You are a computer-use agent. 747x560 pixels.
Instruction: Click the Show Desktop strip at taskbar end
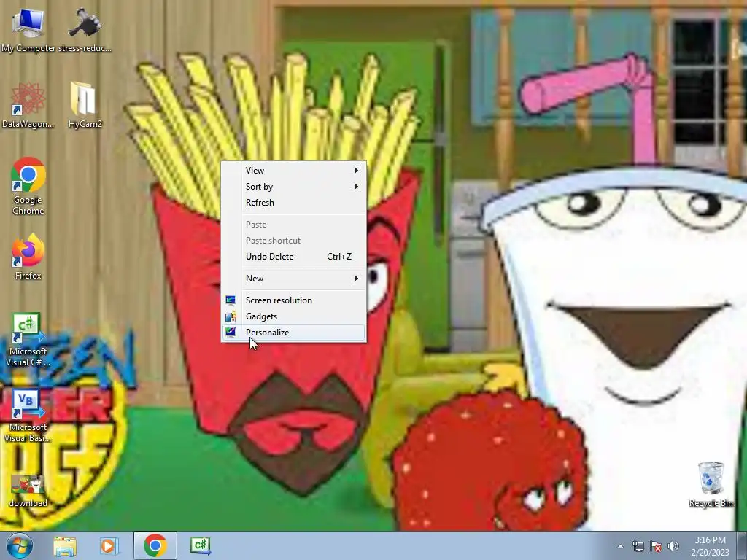pos(743,546)
